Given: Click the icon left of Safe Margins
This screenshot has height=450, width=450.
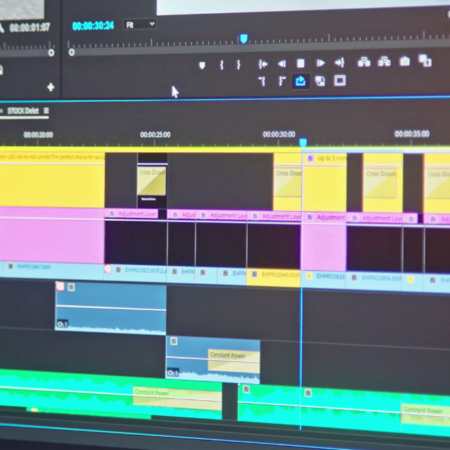Looking at the screenshot, I should [320, 81].
